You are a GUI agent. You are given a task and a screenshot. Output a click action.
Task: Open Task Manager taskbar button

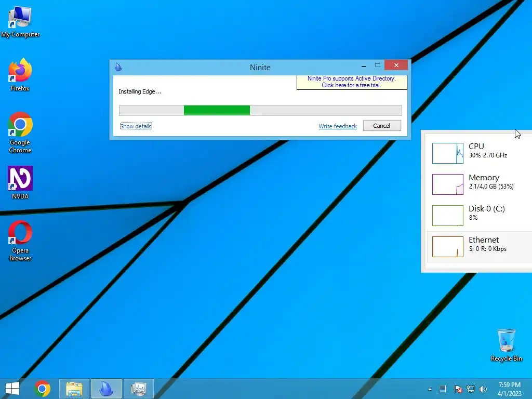click(138, 389)
